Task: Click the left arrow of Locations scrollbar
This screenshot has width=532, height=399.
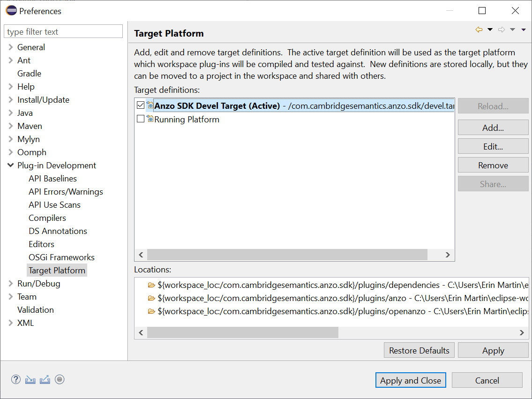Action: 141,332
